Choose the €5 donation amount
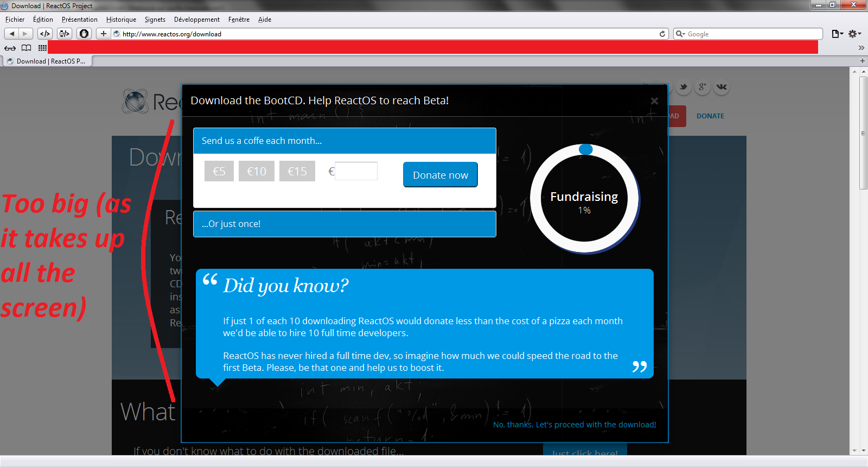The width and height of the screenshot is (868, 467). (x=219, y=171)
